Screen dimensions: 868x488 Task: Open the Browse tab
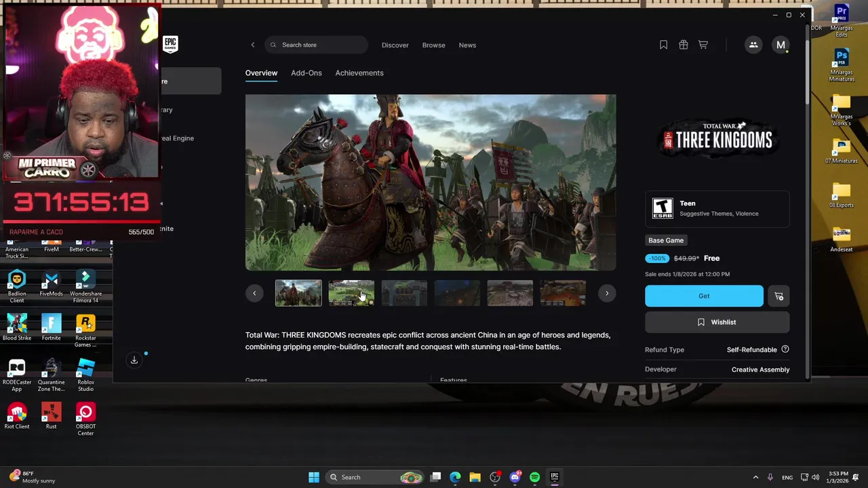coord(433,45)
